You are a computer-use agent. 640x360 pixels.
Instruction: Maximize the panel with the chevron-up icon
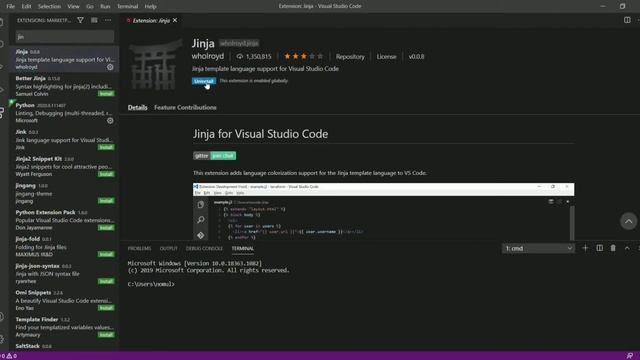tap(627, 248)
